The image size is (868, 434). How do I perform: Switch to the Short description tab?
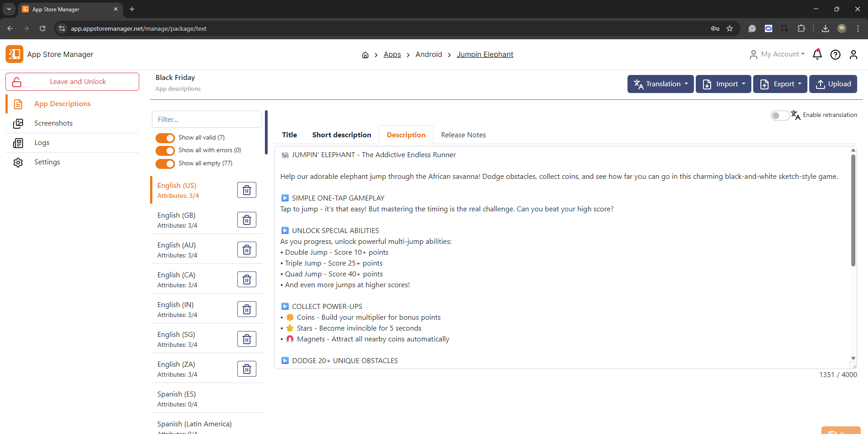coord(341,135)
